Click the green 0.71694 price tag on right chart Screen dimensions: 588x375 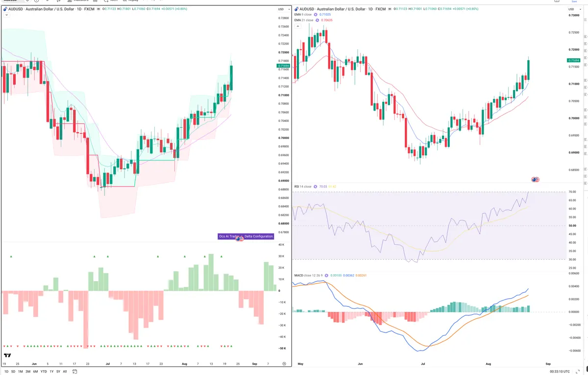[x=574, y=60]
